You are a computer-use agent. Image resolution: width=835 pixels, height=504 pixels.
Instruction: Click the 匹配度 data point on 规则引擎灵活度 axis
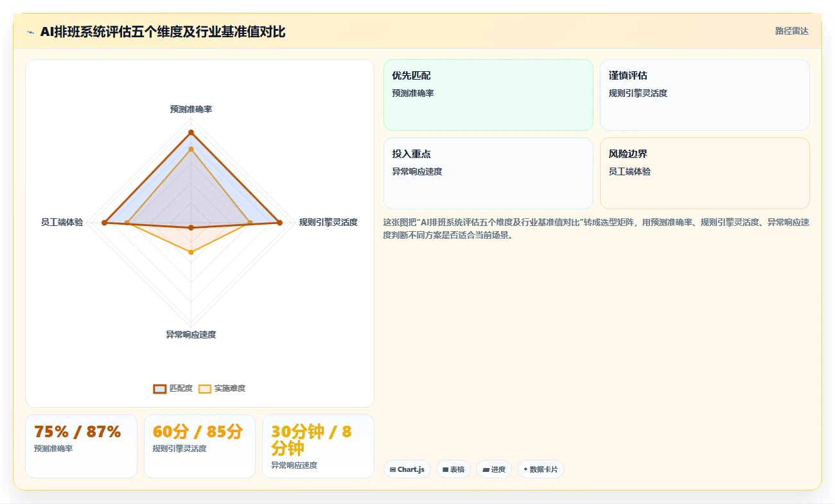point(279,223)
